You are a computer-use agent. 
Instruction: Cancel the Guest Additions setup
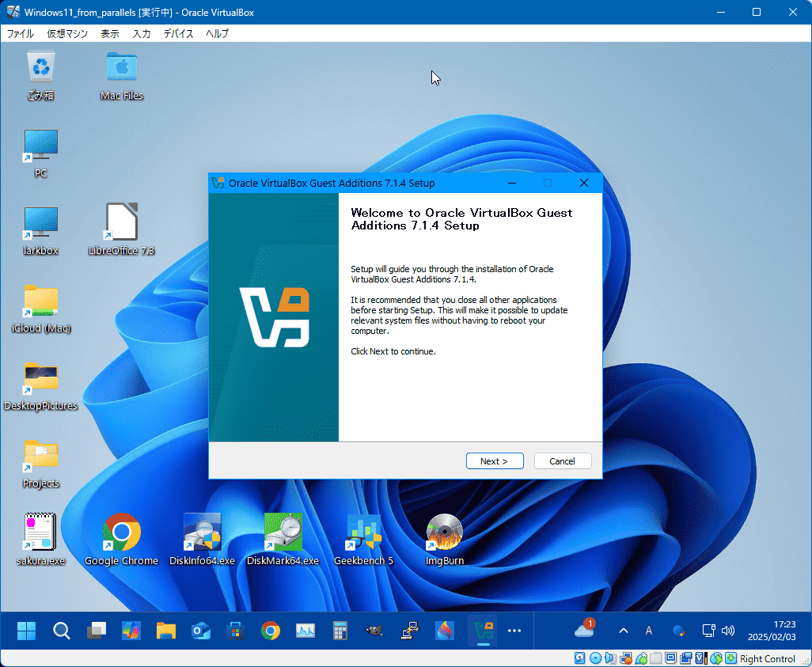click(x=563, y=461)
